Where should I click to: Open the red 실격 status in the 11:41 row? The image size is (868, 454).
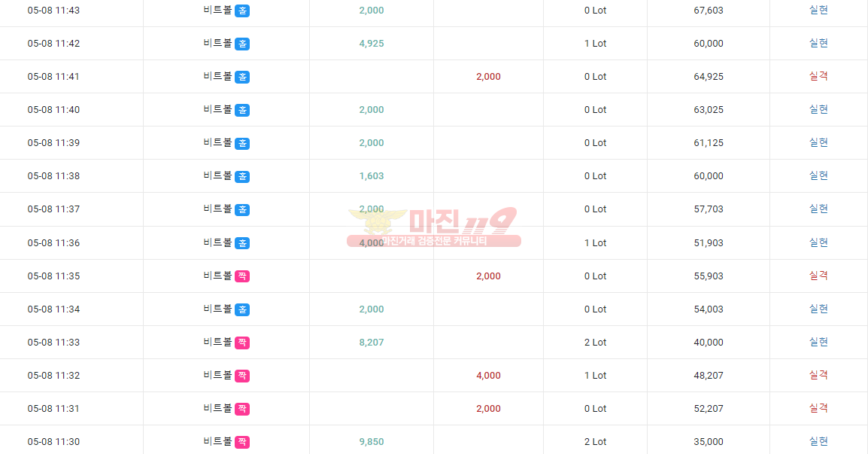point(818,76)
